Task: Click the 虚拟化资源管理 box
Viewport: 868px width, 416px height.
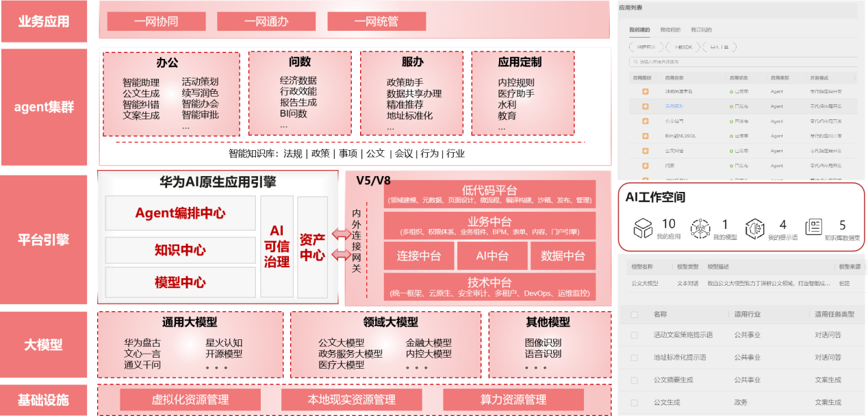Action: point(190,400)
